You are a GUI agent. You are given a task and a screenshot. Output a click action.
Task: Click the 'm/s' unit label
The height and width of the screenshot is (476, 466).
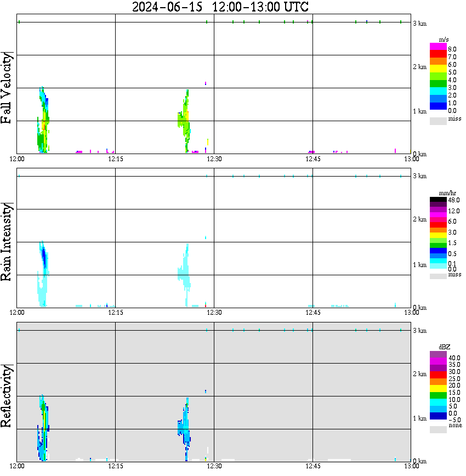[x=444, y=40]
